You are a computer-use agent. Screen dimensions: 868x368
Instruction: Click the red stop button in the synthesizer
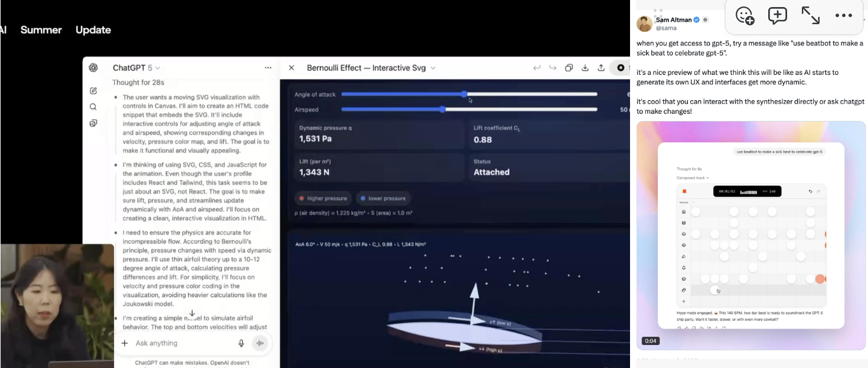pos(684,191)
